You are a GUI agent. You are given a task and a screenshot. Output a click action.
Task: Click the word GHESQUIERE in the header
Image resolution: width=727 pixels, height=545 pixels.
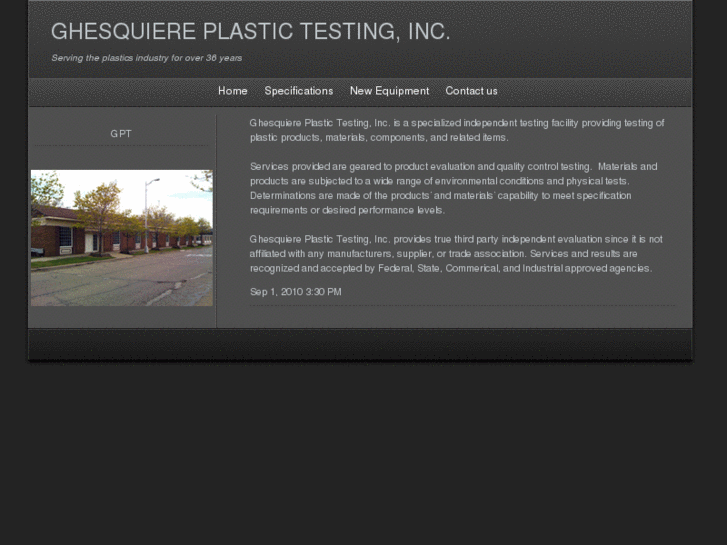click(x=123, y=32)
